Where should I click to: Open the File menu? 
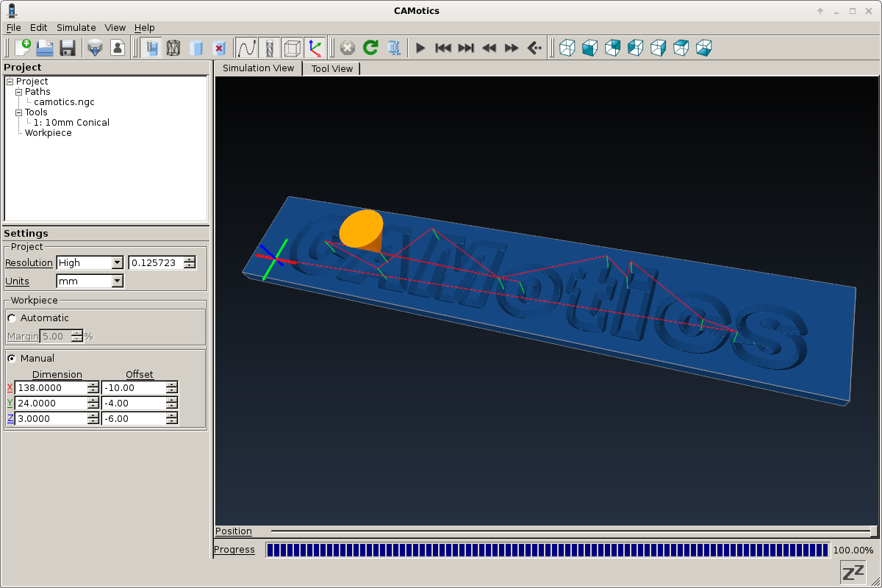click(13, 27)
